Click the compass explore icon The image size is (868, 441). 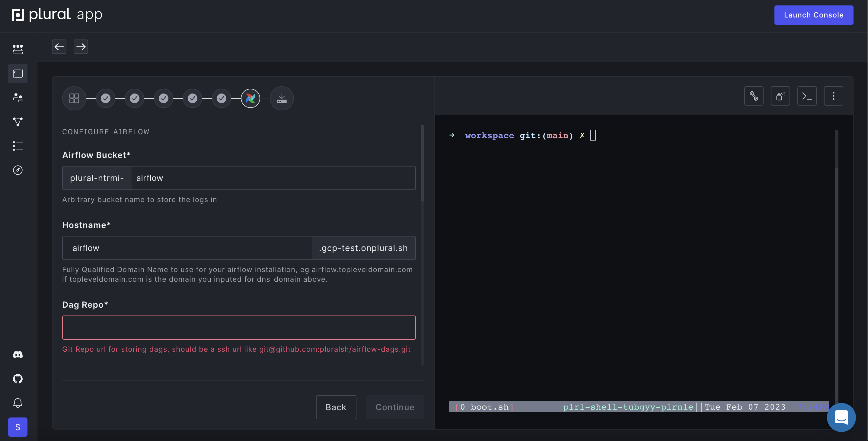pyautogui.click(x=18, y=170)
